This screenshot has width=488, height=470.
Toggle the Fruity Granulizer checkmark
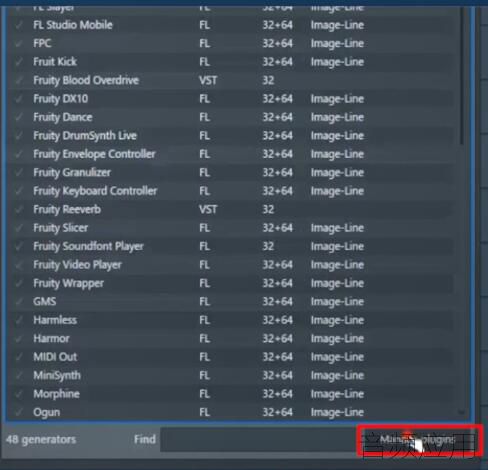[x=19, y=173]
